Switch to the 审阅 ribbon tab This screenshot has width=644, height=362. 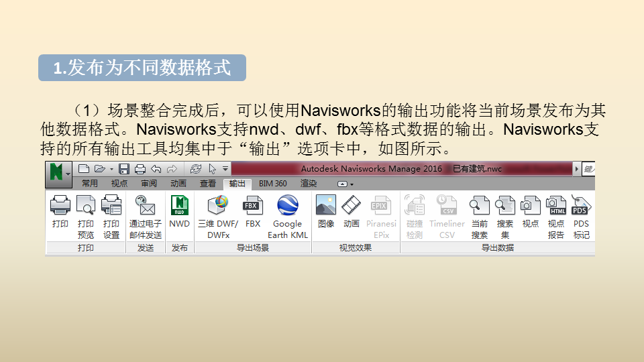click(x=149, y=184)
